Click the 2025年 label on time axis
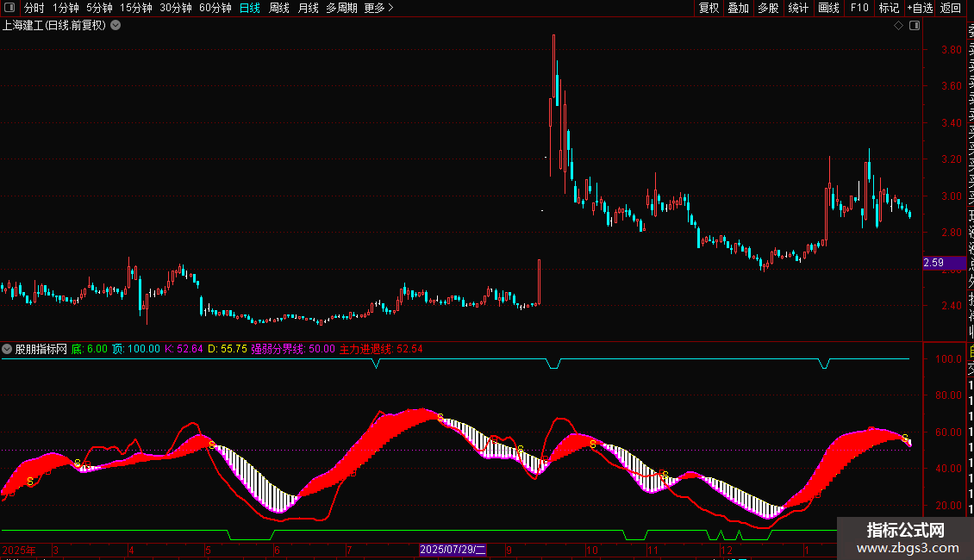Viewport: 974px width, 560px height. tap(19, 550)
